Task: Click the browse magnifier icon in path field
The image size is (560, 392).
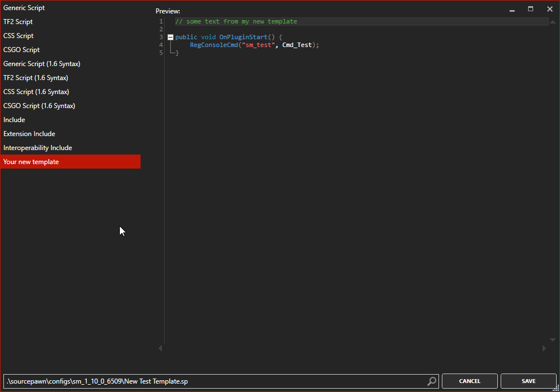Action: [432, 381]
